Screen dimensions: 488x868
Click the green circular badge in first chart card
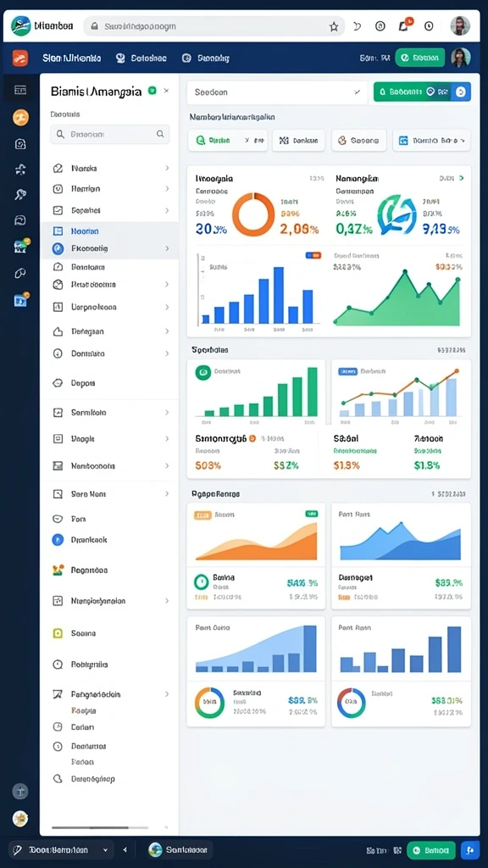(x=202, y=372)
